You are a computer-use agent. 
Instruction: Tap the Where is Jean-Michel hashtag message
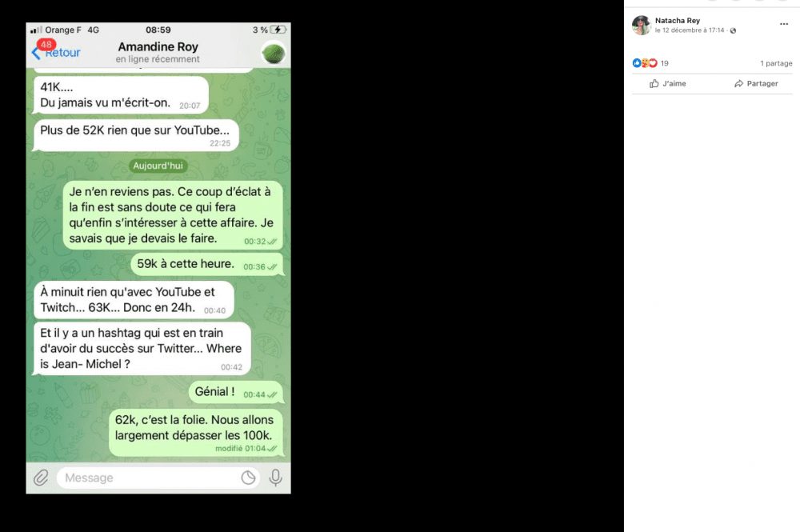[x=142, y=348]
